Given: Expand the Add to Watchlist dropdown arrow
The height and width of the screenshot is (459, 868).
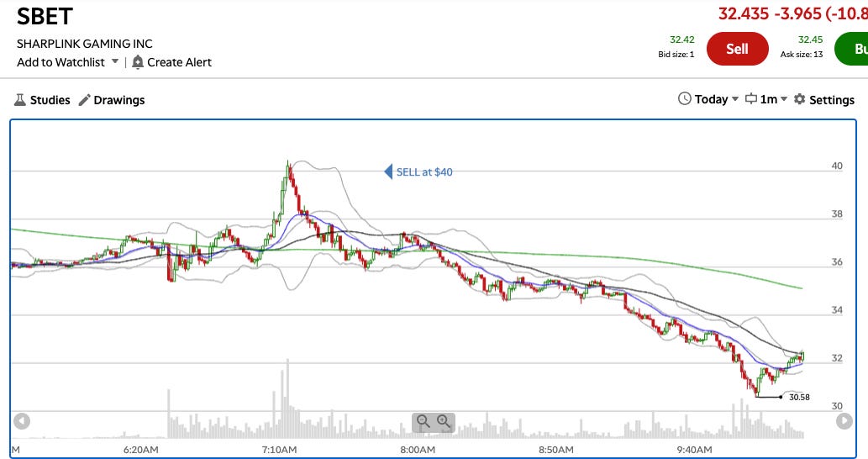Looking at the screenshot, I should (x=115, y=61).
